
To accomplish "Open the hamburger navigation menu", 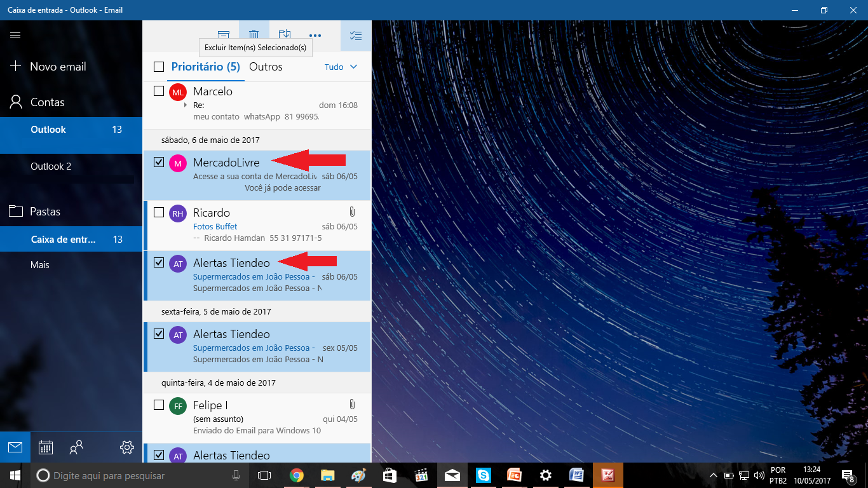I will click(x=15, y=36).
